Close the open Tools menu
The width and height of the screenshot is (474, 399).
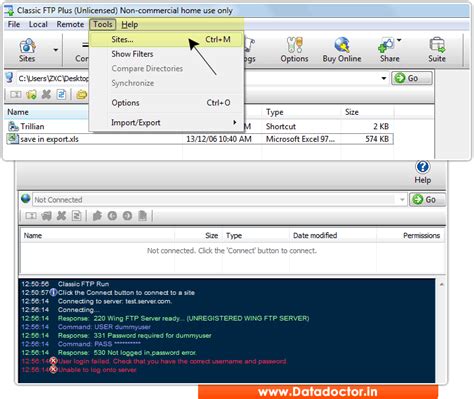(x=103, y=24)
